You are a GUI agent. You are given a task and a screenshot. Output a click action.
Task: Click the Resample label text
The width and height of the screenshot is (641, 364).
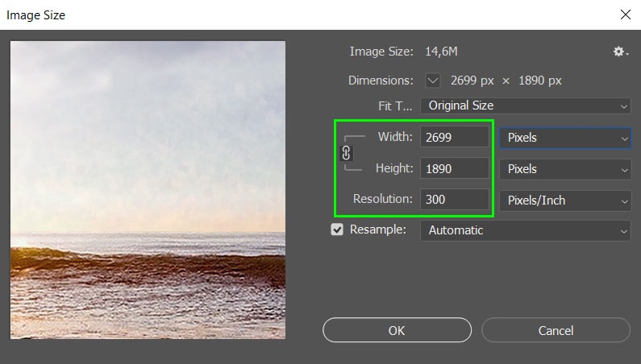pos(378,230)
